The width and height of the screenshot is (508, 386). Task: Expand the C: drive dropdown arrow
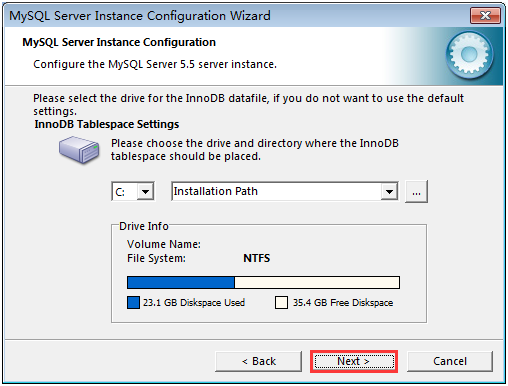tap(145, 192)
